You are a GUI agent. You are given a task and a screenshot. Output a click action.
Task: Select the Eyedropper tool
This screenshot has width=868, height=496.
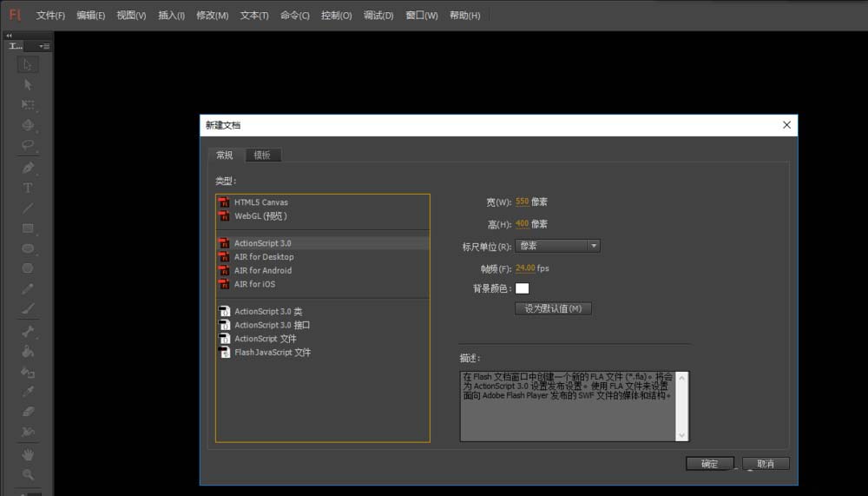pyautogui.click(x=27, y=392)
